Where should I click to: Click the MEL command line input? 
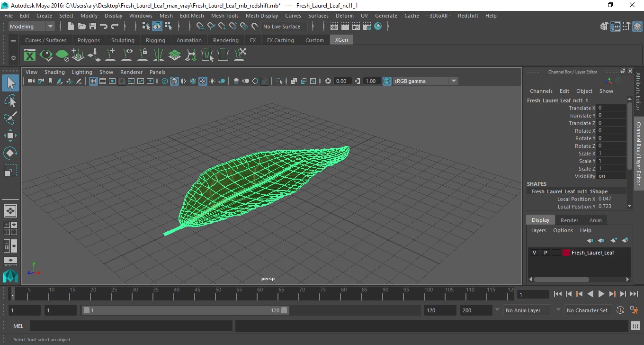pyautogui.click(x=131, y=326)
